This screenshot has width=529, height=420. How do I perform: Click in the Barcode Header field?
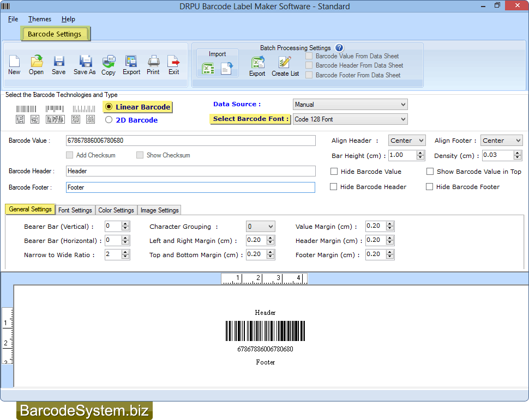click(x=191, y=171)
